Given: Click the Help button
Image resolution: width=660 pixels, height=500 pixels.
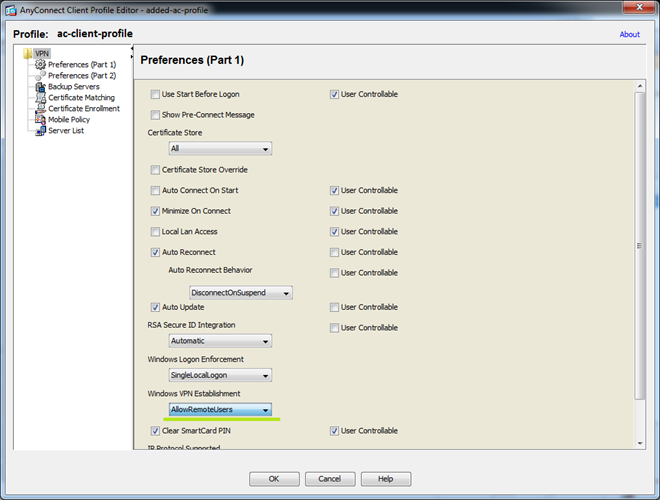Looking at the screenshot, I should pyautogui.click(x=386, y=479).
